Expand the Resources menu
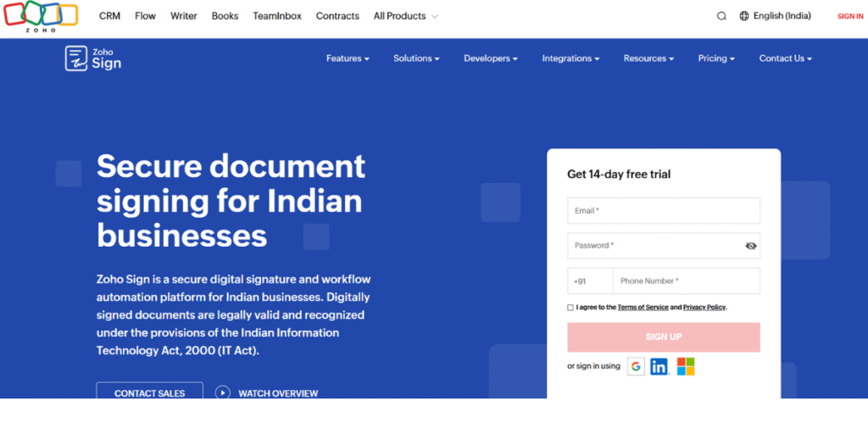Image resolution: width=868 pixels, height=434 pixels. point(648,58)
